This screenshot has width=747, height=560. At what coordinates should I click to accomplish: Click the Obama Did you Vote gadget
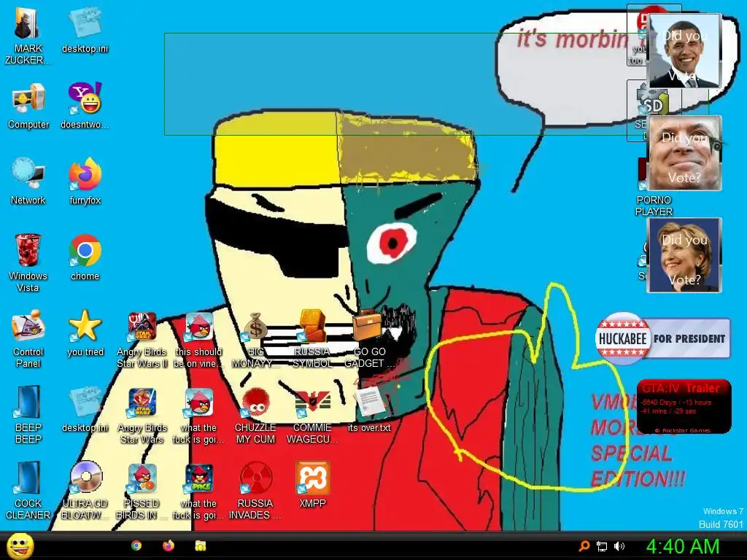click(x=684, y=51)
